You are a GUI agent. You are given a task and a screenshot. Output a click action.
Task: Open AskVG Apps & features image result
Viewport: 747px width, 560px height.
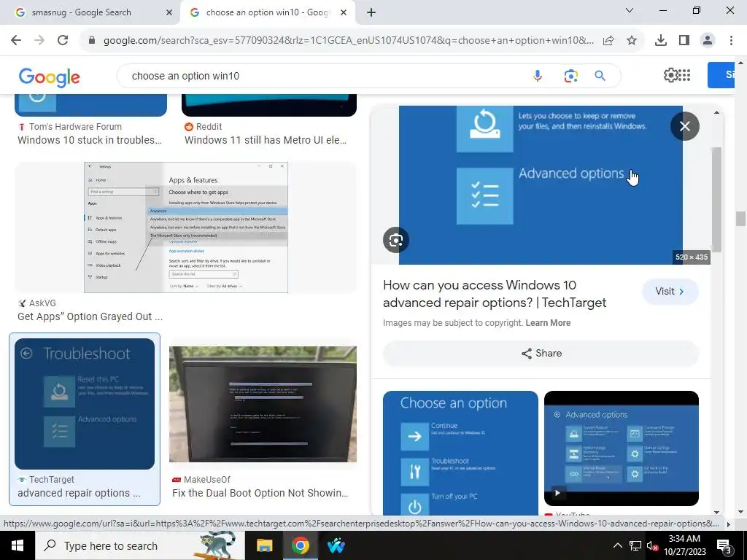pyautogui.click(x=186, y=227)
